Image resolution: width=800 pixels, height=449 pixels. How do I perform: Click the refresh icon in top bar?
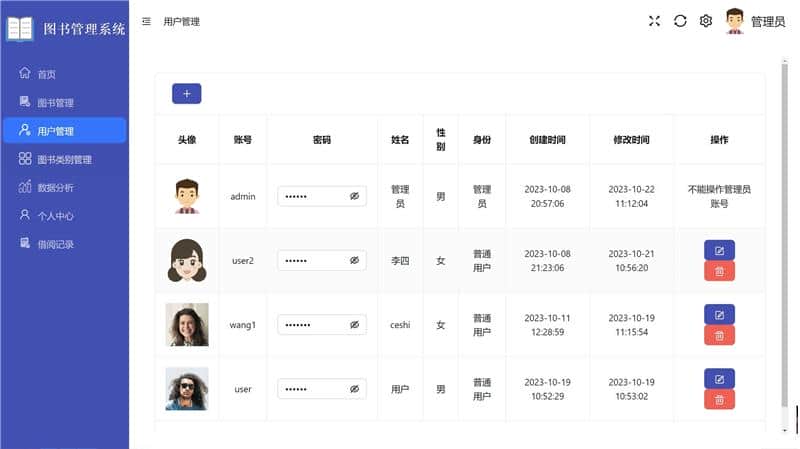coord(680,21)
